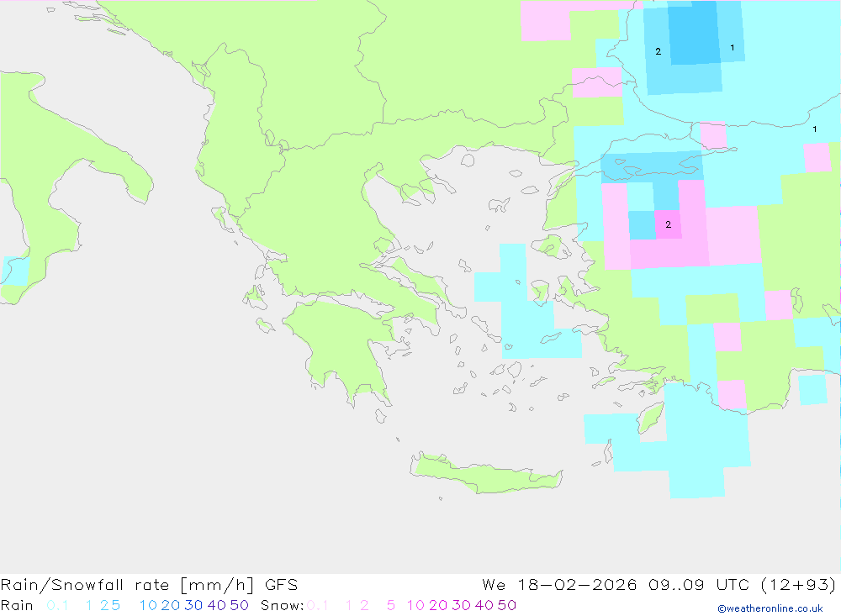Click the Rain 1 legend value
The height and width of the screenshot is (616, 841).
point(89,605)
